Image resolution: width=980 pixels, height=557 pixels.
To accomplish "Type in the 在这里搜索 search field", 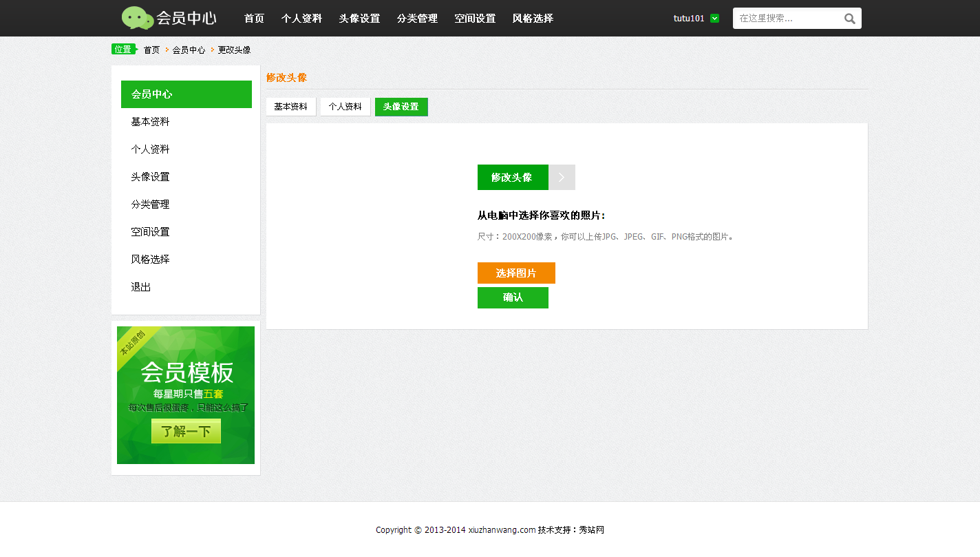I will [788, 19].
